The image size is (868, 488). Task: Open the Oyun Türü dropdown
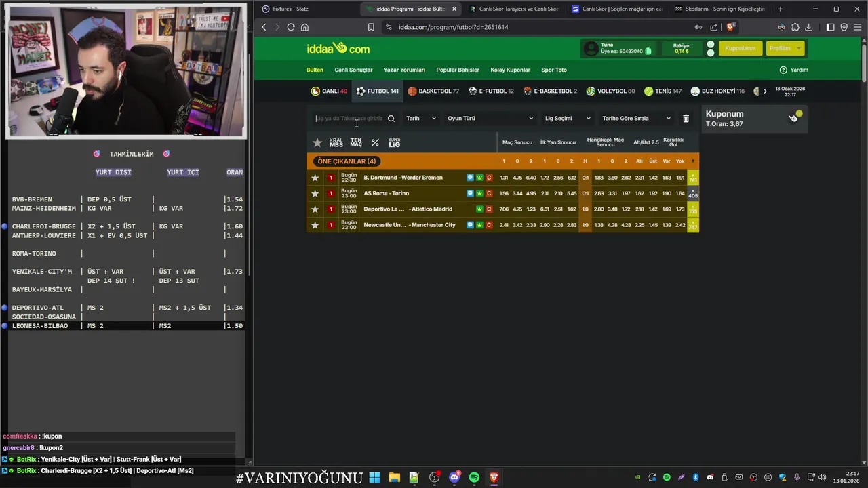(x=490, y=119)
